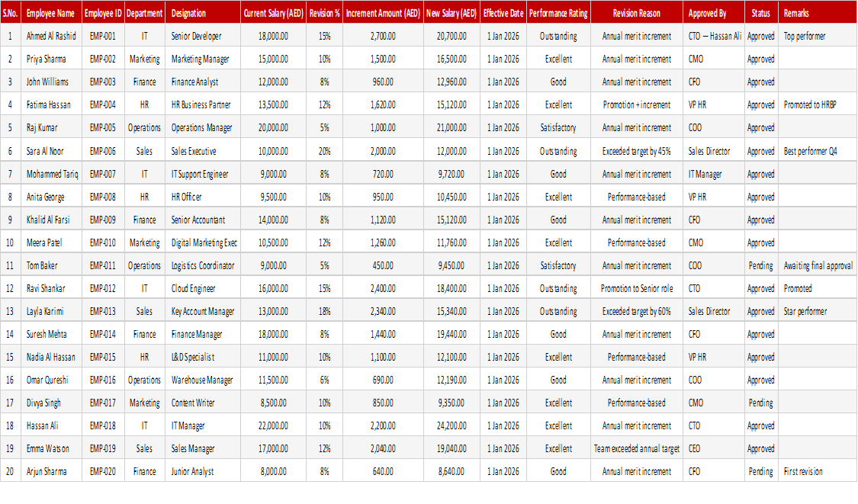858x504 pixels.
Task: Click Tom Baker's Pending status
Action: [x=760, y=266]
